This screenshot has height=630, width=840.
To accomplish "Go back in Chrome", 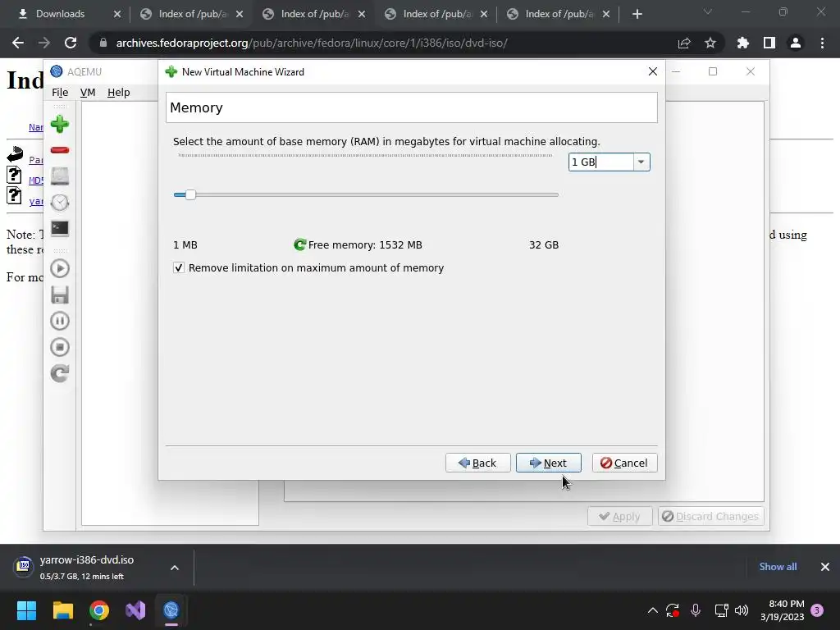I will tap(18, 43).
